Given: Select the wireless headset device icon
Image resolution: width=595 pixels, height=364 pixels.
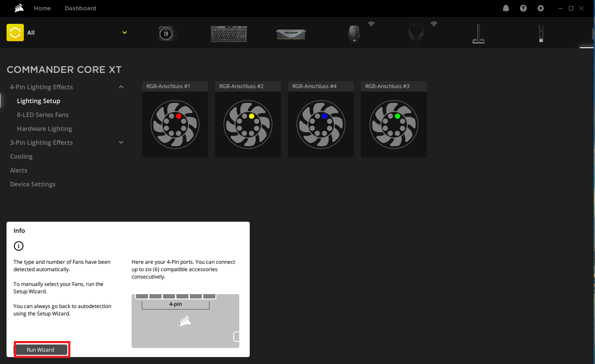Looking at the screenshot, I should tap(416, 34).
